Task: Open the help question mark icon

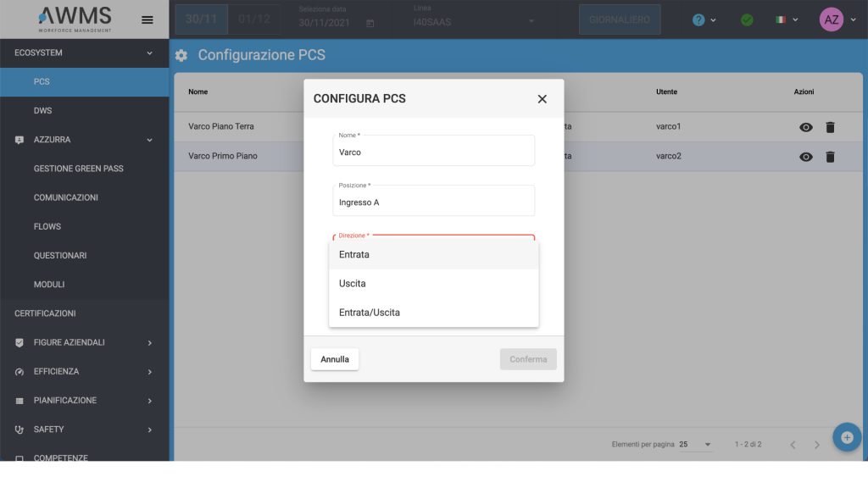Action: [698, 20]
